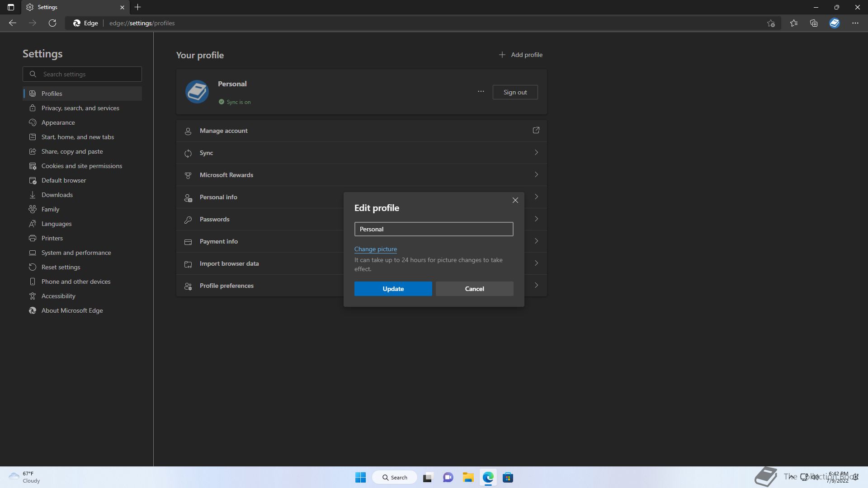Open the Collections toolbar icon
868x488 pixels.
click(x=814, y=23)
